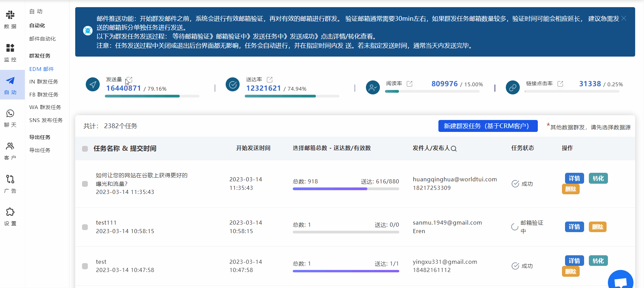Select checkbox for the 10:47:58 test task
644x288 pixels.
click(85, 266)
